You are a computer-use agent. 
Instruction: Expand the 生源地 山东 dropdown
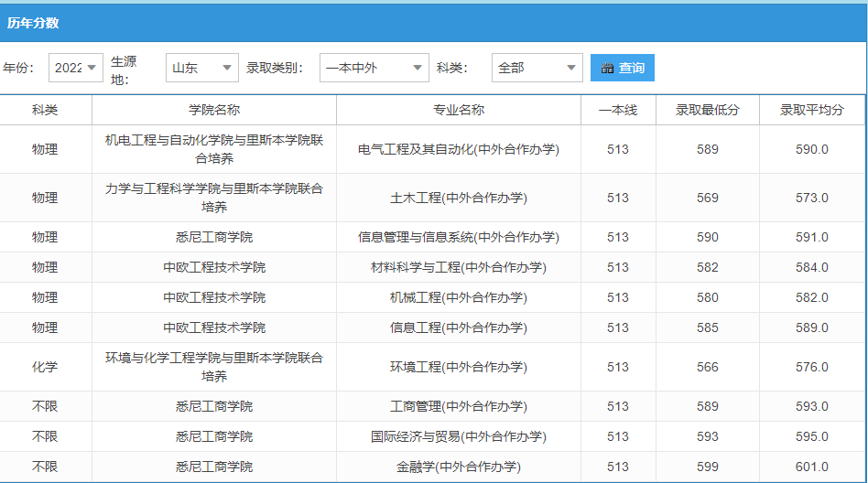click(x=202, y=68)
